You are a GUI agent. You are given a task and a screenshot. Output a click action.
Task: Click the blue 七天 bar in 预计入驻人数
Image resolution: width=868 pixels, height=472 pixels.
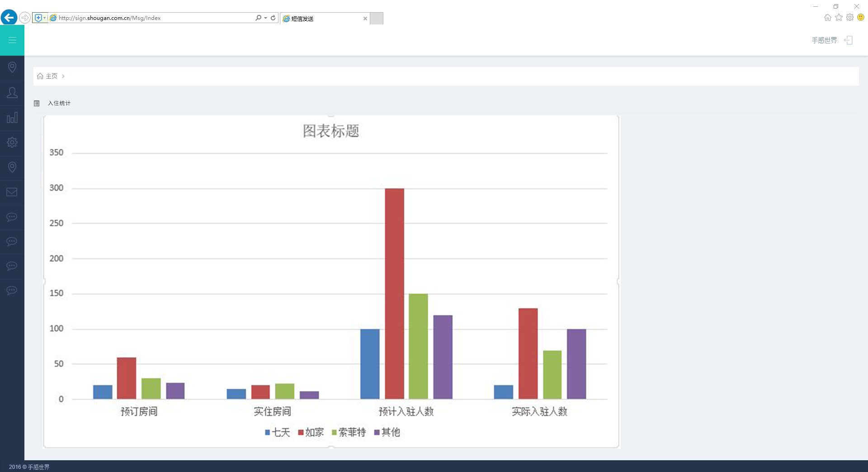tap(370, 364)
